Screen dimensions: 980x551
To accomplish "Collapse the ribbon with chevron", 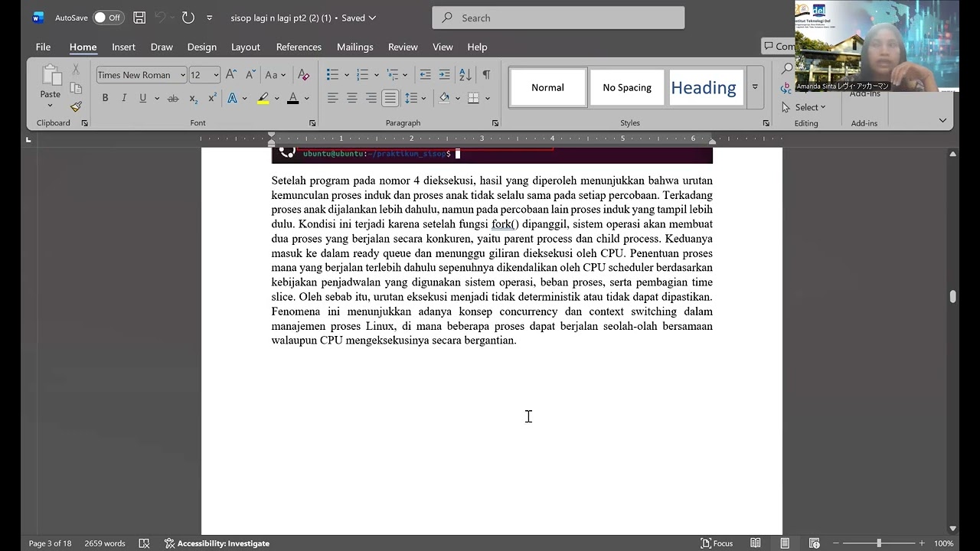I will point(942,120).
